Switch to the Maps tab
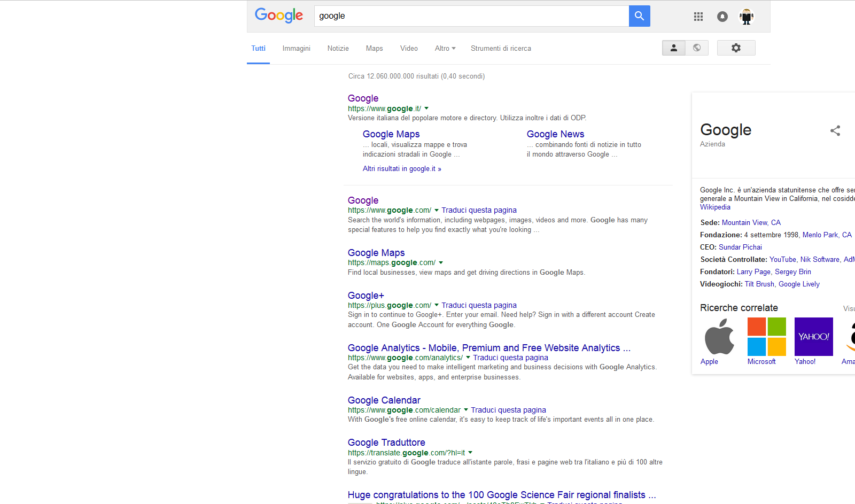 [x=375, y=48]
